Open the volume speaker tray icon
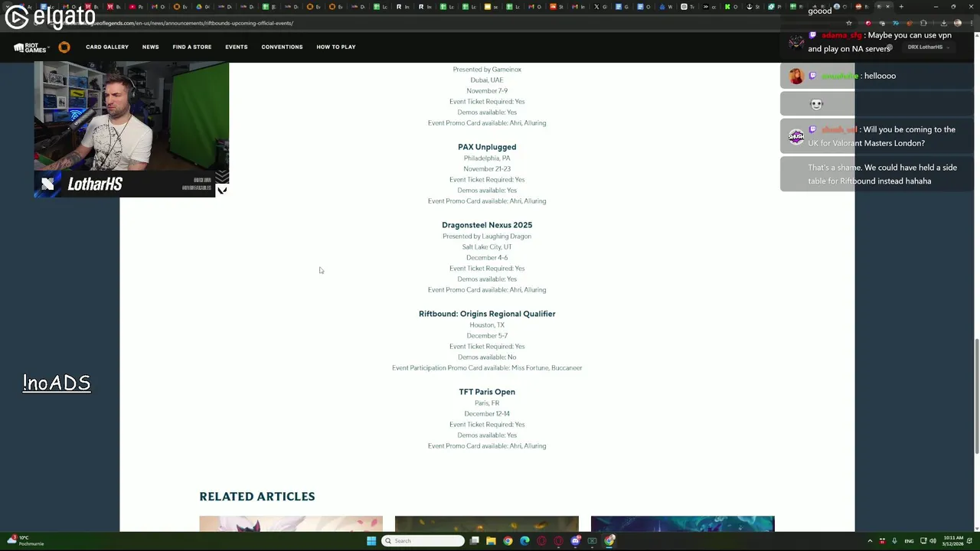 [933, 541]
